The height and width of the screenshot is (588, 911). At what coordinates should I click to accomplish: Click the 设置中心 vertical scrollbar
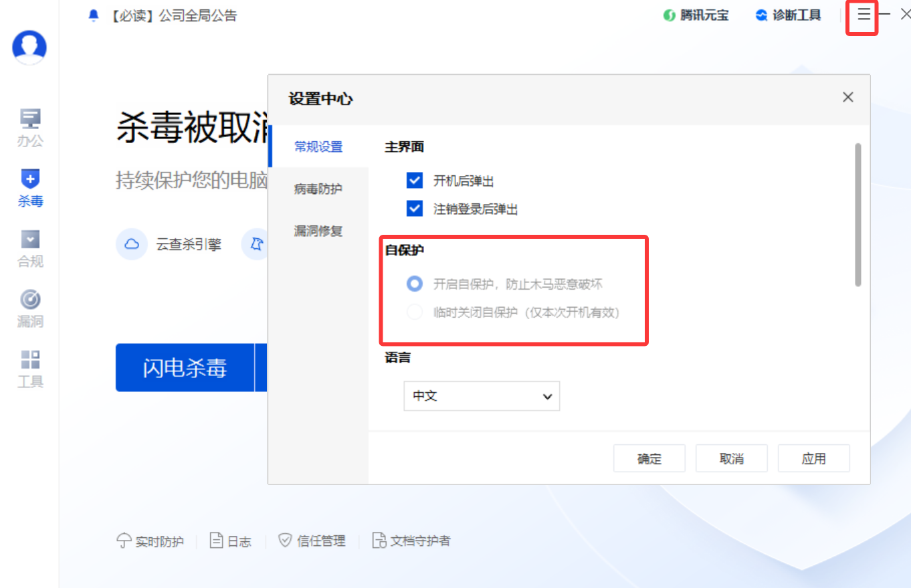coord(858,215)
